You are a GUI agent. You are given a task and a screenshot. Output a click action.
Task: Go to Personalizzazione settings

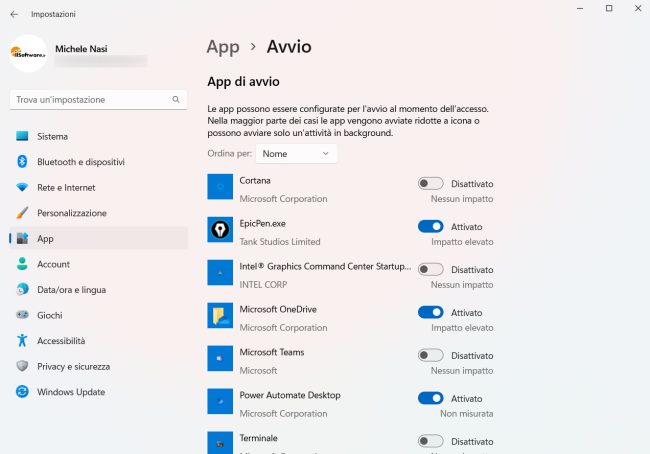71,213
